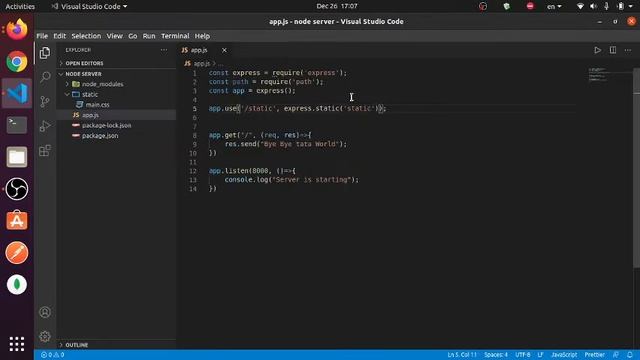Open the clock Dec 26 17:07
Screen dimensions: 640x360
(x=337, y=6)
